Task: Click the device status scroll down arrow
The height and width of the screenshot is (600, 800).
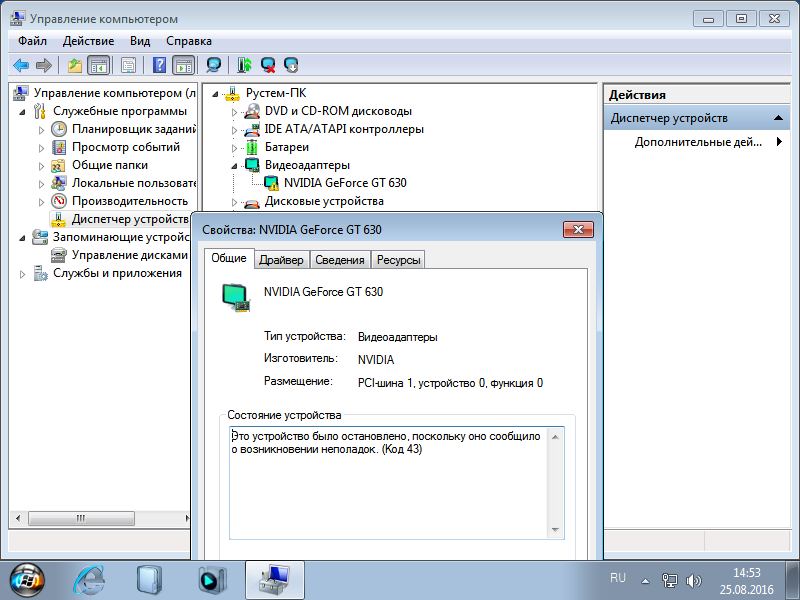Action: click(555, 530)
